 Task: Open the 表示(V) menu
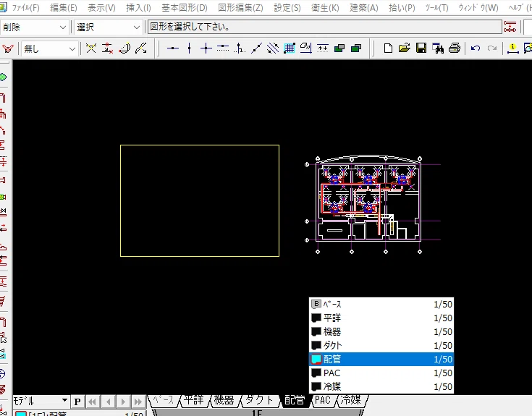tap(101, 7)
